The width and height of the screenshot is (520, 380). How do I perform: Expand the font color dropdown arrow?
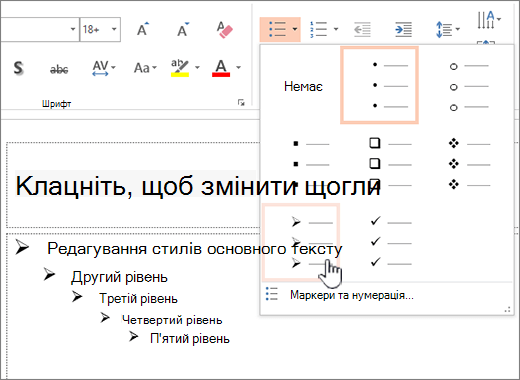[x=238, y=68]
